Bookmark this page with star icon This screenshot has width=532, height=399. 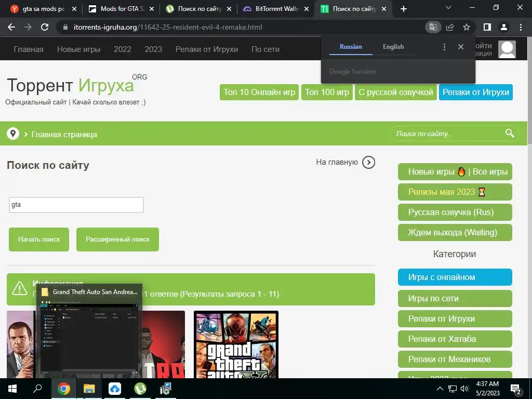pos(467,27)
